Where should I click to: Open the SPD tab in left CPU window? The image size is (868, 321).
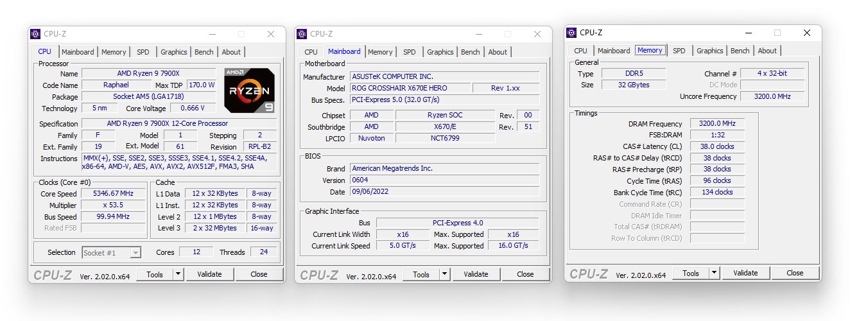click(x=143, y=52)
